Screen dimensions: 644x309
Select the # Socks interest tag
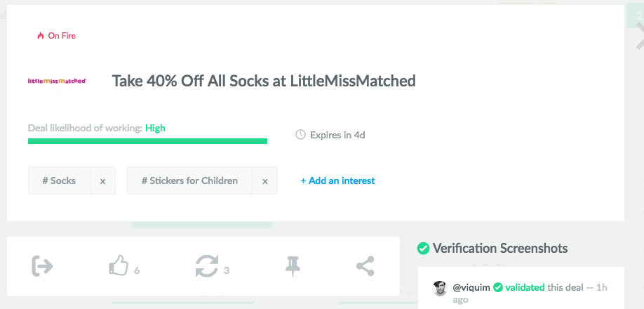pos(59,180)
